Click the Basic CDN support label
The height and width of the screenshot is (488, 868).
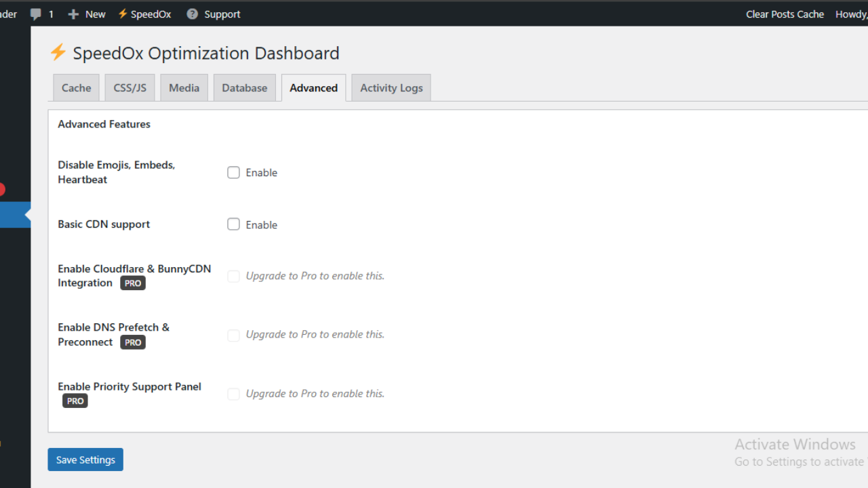[x=104, y=224]
